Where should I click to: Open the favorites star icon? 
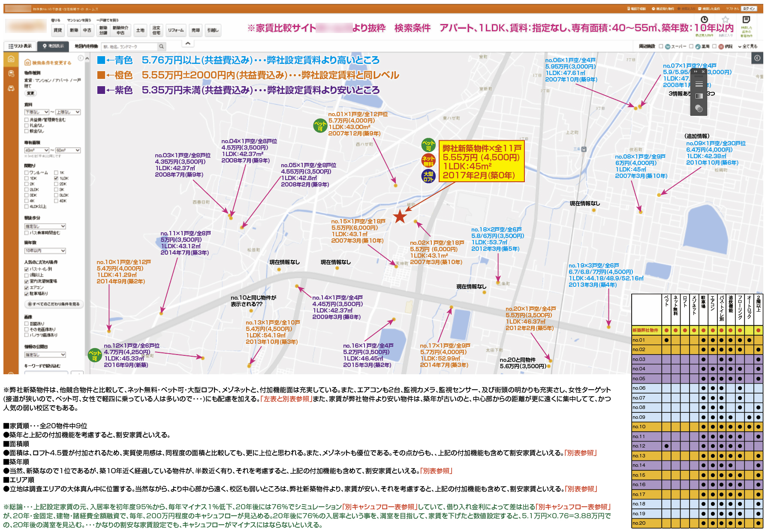[725, 20]
